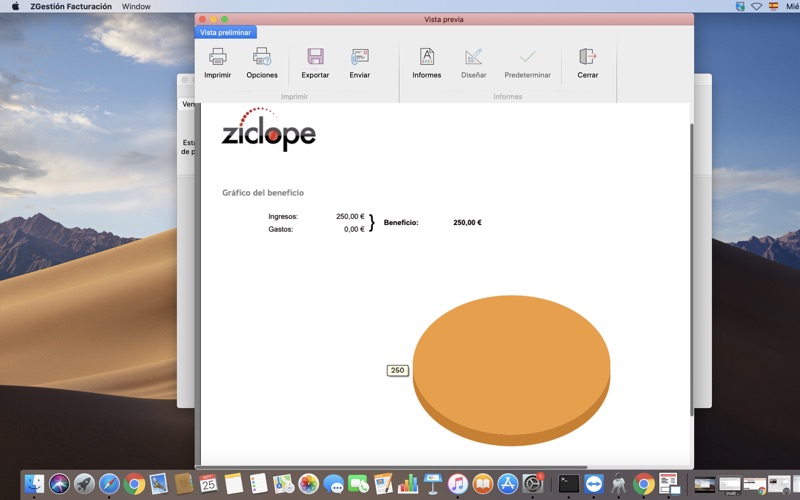Open iTunes music icon
This screenshot has width=800, height=500.
pos(458,484)
